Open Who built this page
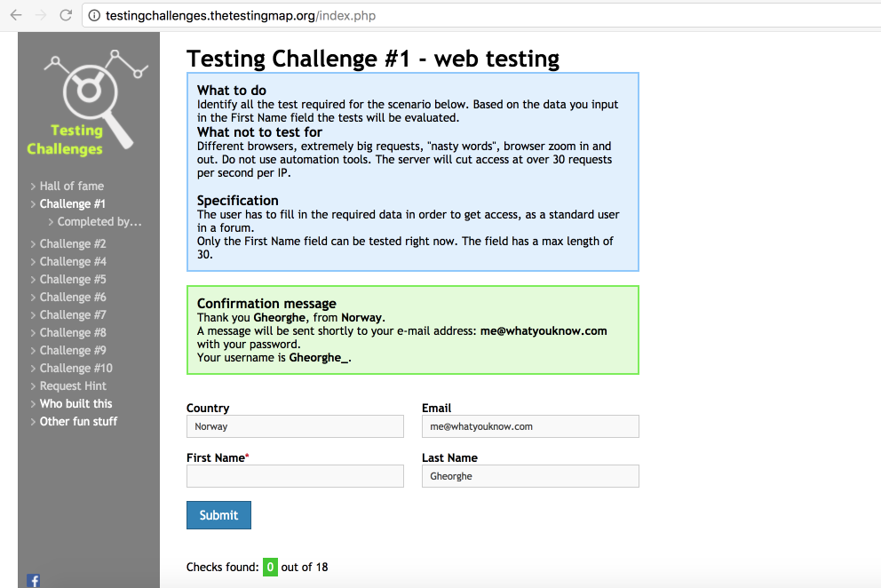Viewport: 881px width, 588px height. pos(75,403)
